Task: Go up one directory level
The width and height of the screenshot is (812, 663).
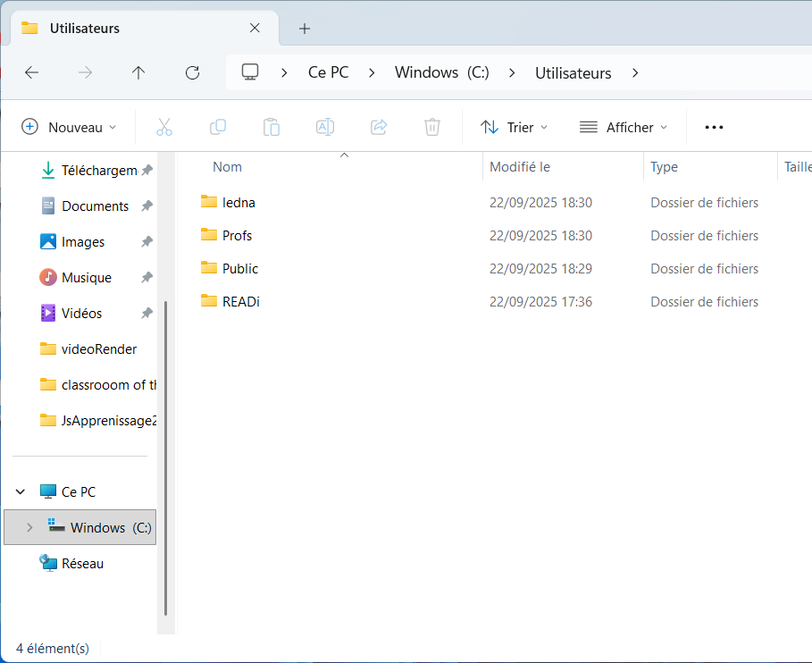Action: (138, 73)
